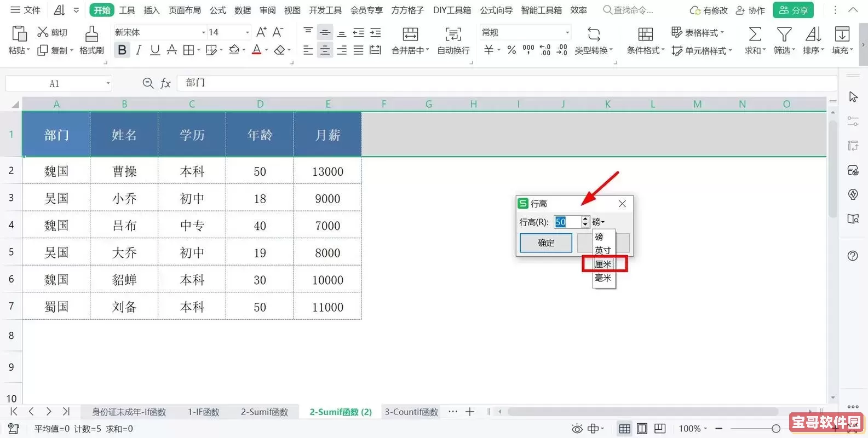The image size is (868, 438).
Task: Toggle Italic formatting
Action: click(139, 50)
